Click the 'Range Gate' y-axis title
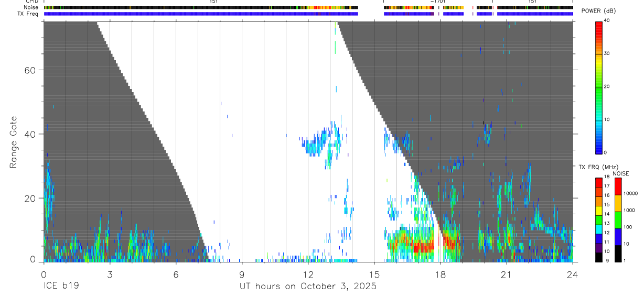Viewport: 644px width, 297px height. [14, 142]
